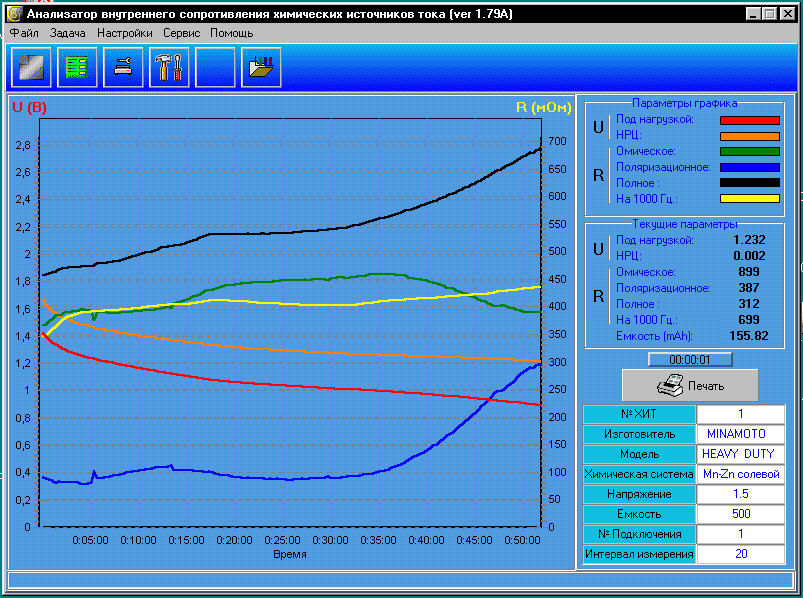Click the yellow На 1000 Гц color swatch
Image resolution: width=803 pixels, height=598 pixels.
[750, 199]
